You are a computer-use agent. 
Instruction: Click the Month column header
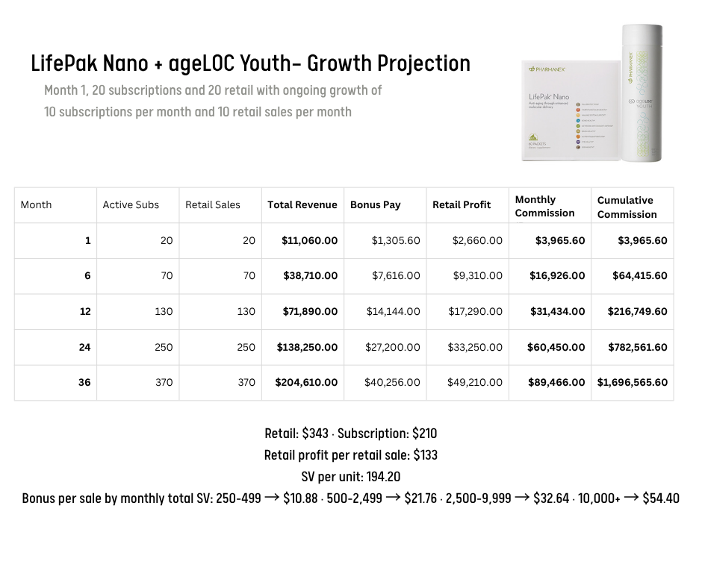[36, 204]
